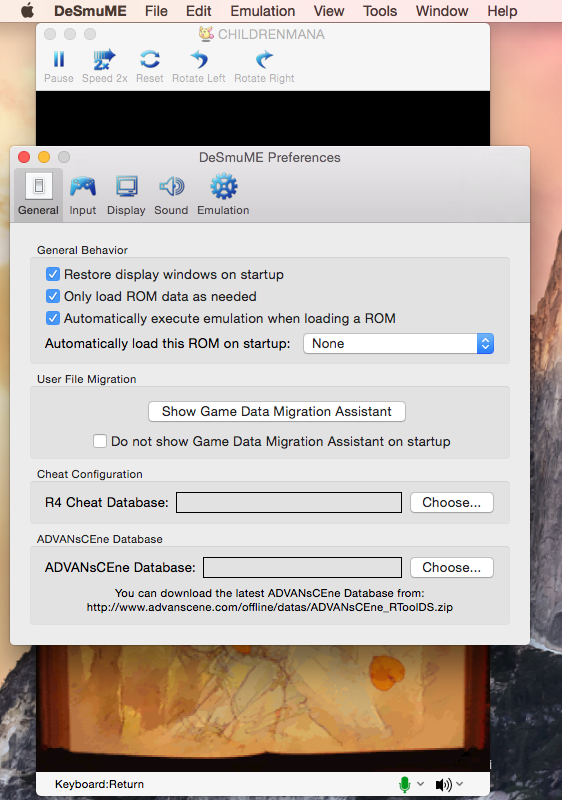Minimize the DeSmuME Preferences window
The image size is (562, 800).
click(44, 157)
